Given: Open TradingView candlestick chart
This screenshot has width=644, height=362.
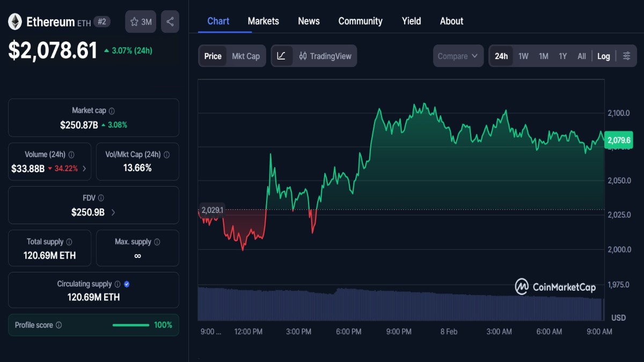Looking at the screenshot, I should (x=325, y=56).
